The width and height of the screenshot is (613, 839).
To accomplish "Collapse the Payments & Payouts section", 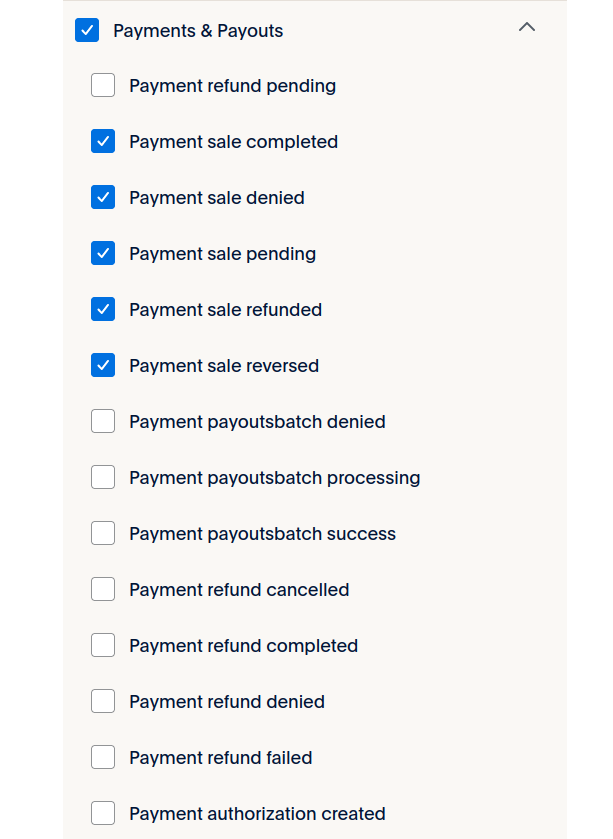I will pyautogui.click(x=527, y=28).
